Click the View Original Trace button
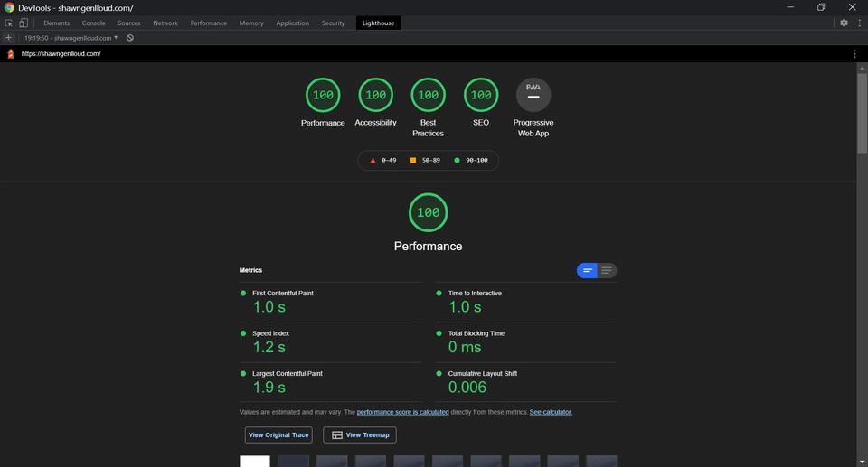This screenshot has height=467, width=868. (278, 434)
